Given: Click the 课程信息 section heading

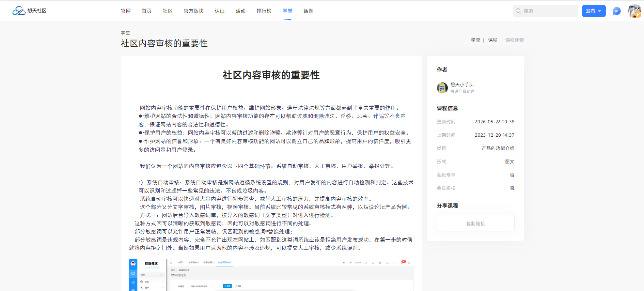Looking at the screenshot, I should click(x=447, y=108).
